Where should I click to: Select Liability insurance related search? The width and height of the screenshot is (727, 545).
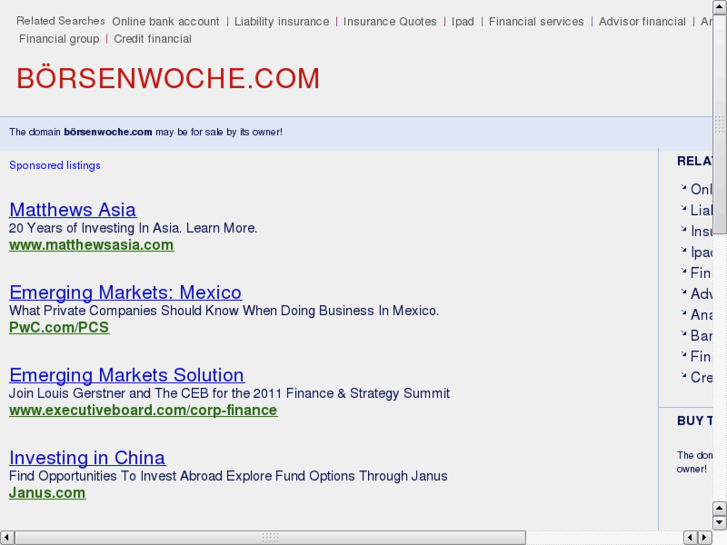[281, 22]
